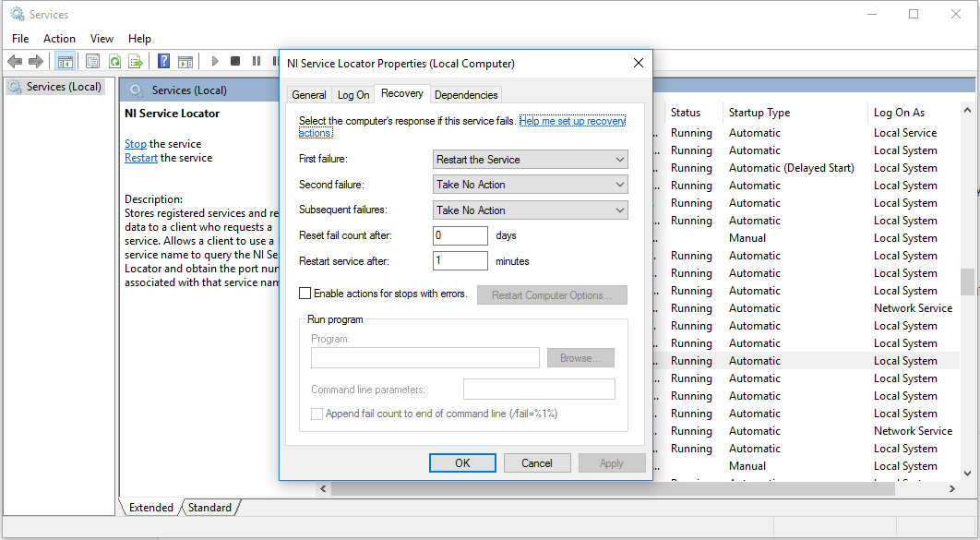This screenshot has width=980, height=540.
Task: Close the NI Service Locator Properties dialog
Action: click(x=639, y=63)
